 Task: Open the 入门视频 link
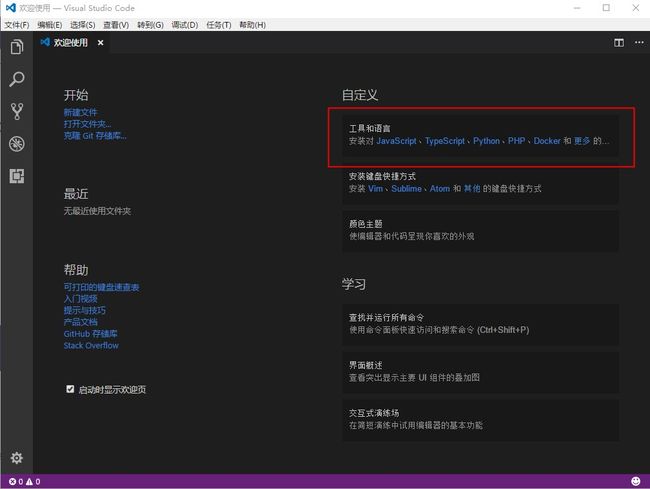point(80,299)
